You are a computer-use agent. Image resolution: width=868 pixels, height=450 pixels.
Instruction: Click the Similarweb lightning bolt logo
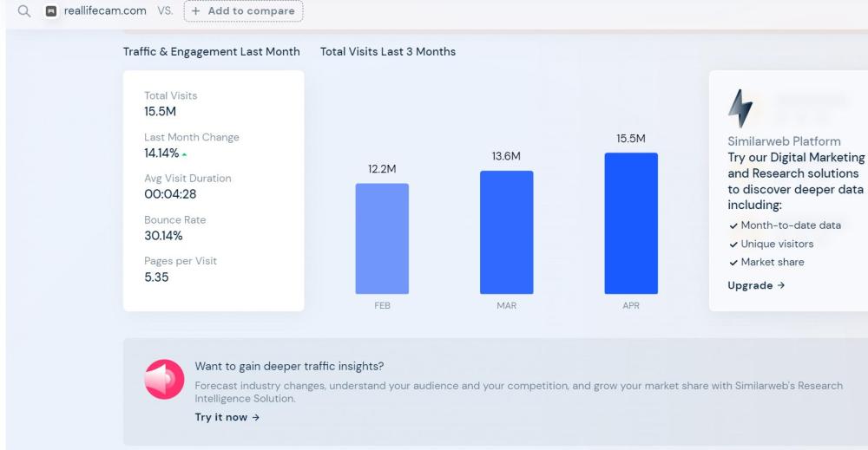pyautogui.click(x=740, y=109)
